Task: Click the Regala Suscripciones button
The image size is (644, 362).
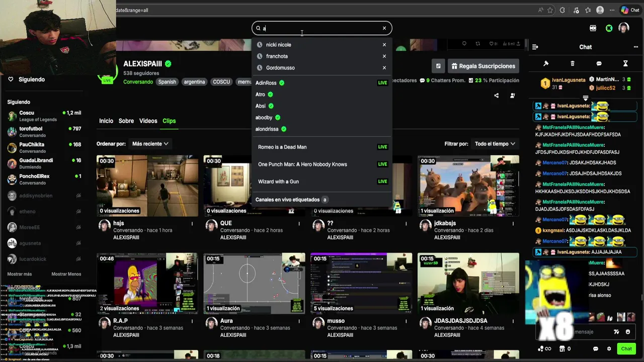Action: point(483,66)
